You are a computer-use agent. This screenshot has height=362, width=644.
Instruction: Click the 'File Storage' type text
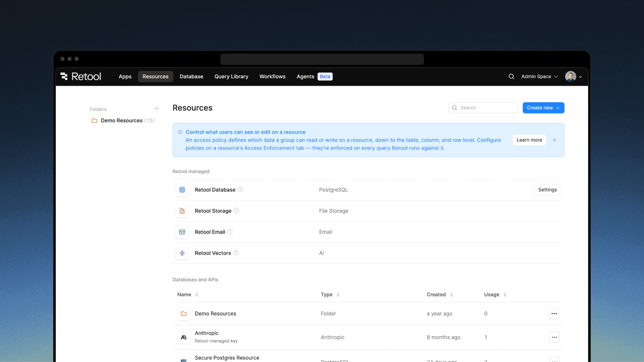pyautogui.click(x=334, y=211)
